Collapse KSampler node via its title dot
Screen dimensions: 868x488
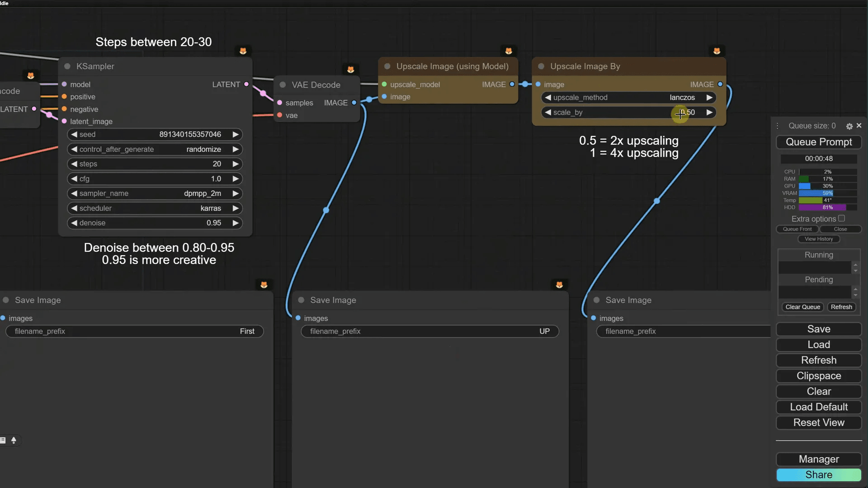tap(67, 66)
